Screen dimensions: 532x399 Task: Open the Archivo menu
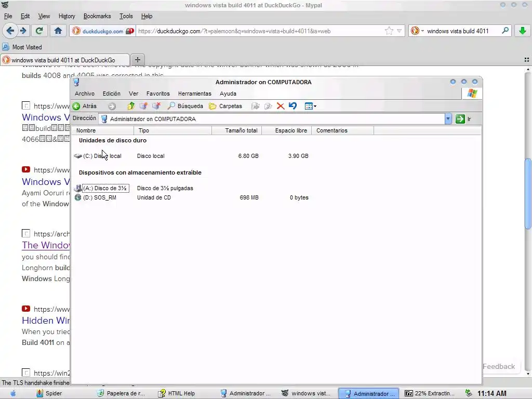pyautogui.click(x=85, y=94)
